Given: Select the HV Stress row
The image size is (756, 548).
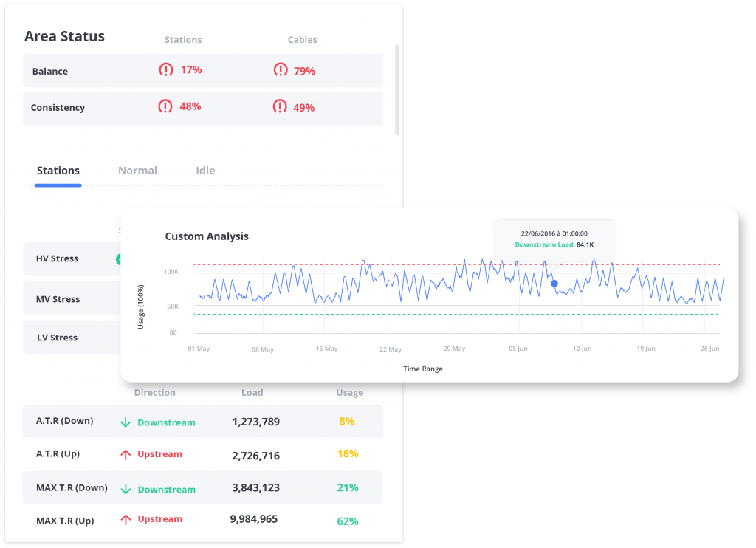Looking at the screenshot, I should [x=72, y=259].
